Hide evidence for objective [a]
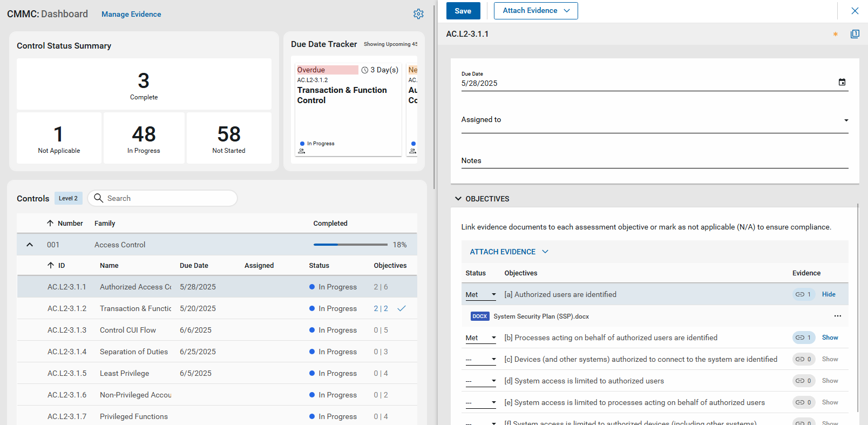The height and width of the screenshot is (425, 868). pos(829,294)
